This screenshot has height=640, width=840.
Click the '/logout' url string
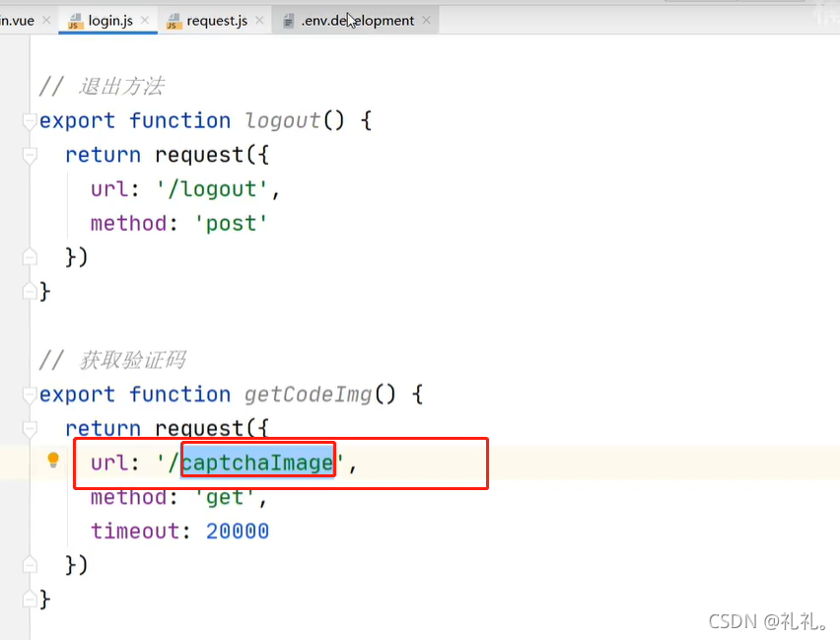(x=212, y=189)
